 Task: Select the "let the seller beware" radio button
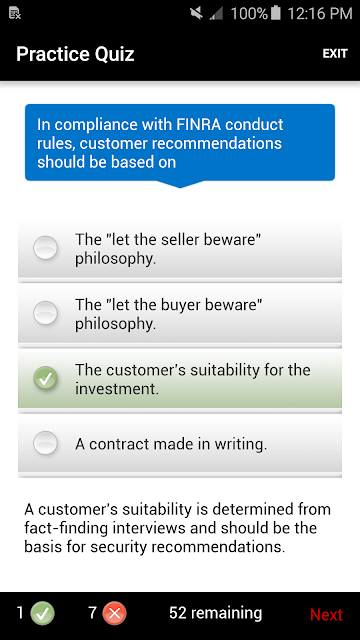(x=45, y=248)
